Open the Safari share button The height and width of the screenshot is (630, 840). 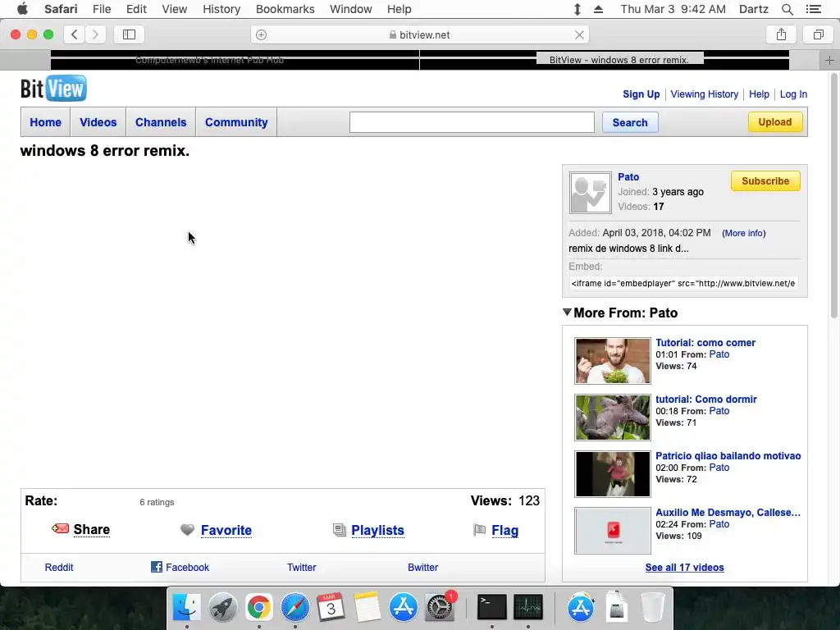[x=781, y=34]
